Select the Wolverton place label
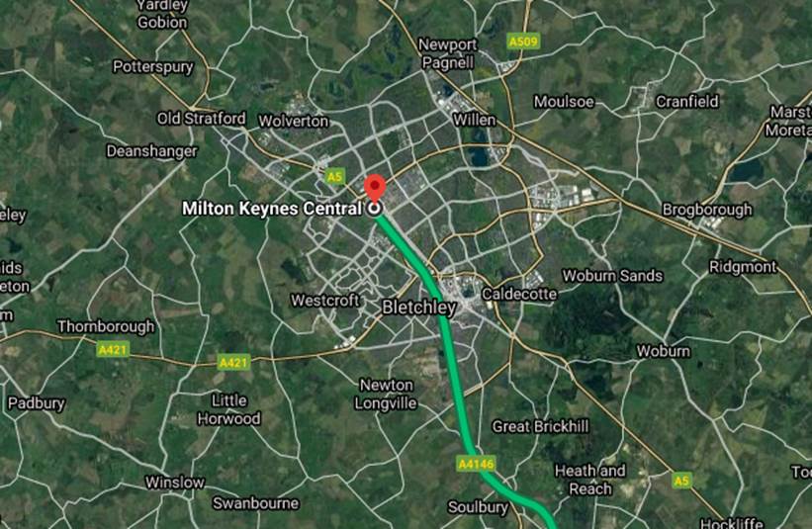The height and width of the screenshot is (529, 812). click(294, 121)
